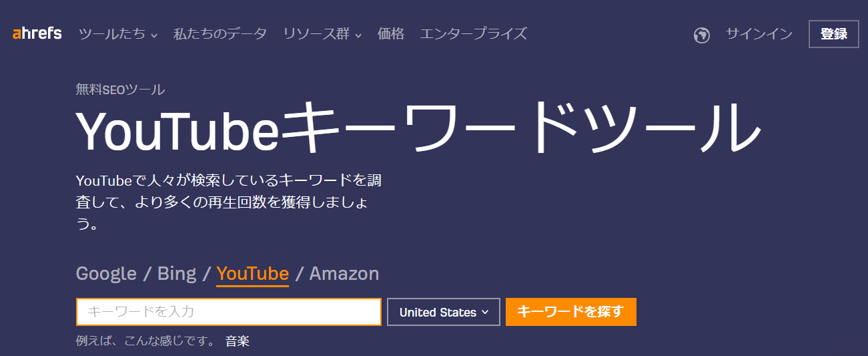Click the ahrefs logo
868x356 pixels.
click(37, 33)
